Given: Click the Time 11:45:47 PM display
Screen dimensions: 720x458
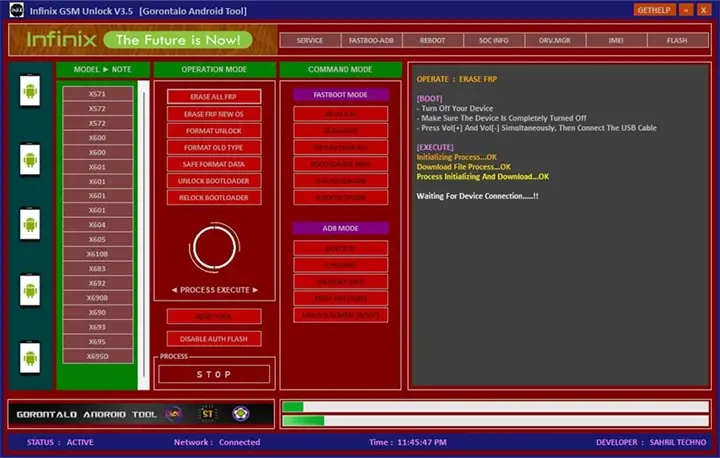Looking at the screenshot, I should coord(408,442).
